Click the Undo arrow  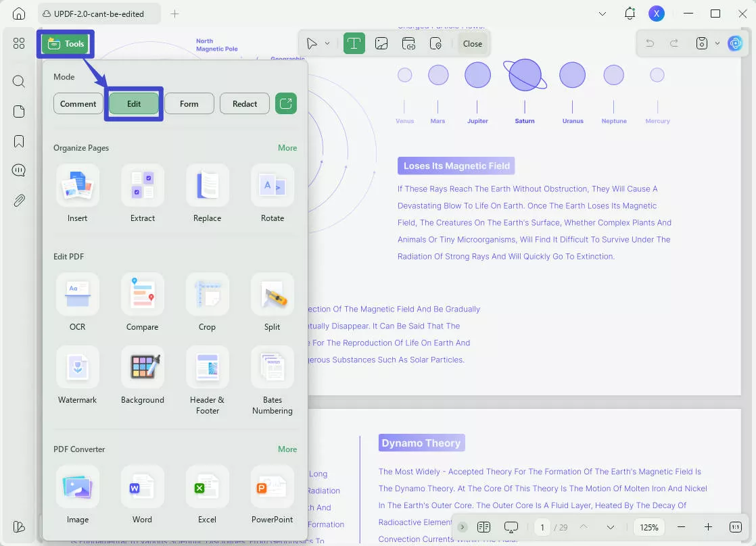coord(650,43)
